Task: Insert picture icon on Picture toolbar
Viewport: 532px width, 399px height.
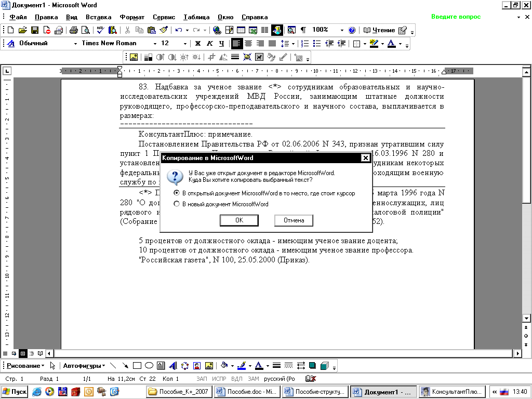Action: tap(134, 57)
